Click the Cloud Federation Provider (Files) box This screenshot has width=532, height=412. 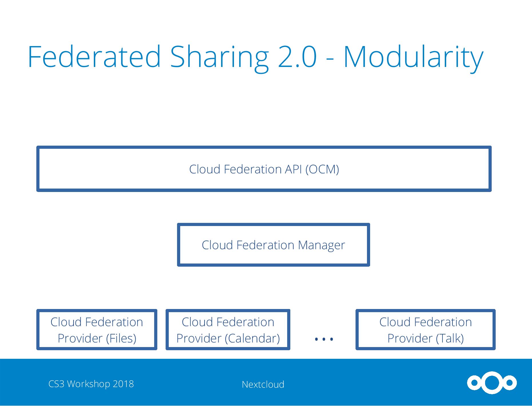tap(97, 330)
